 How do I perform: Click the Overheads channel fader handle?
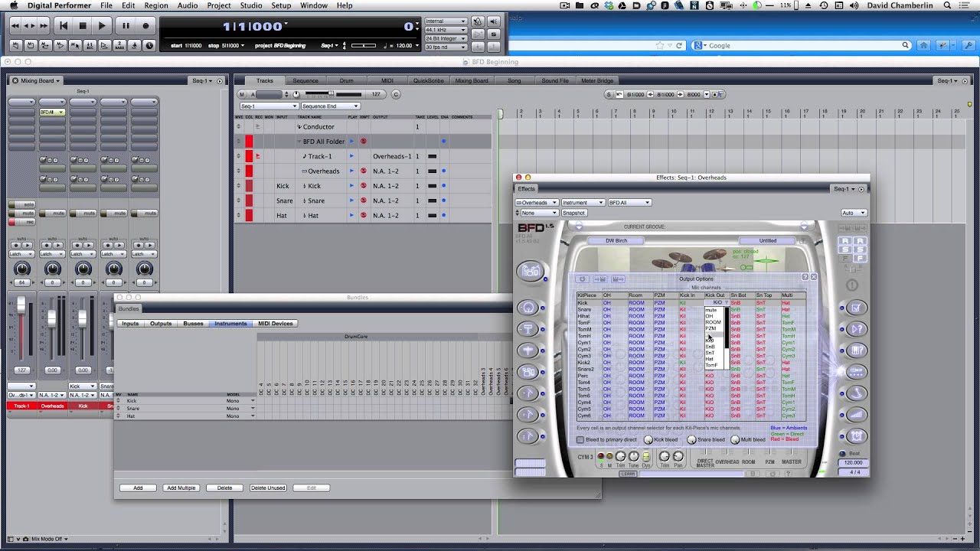(52, 319)
